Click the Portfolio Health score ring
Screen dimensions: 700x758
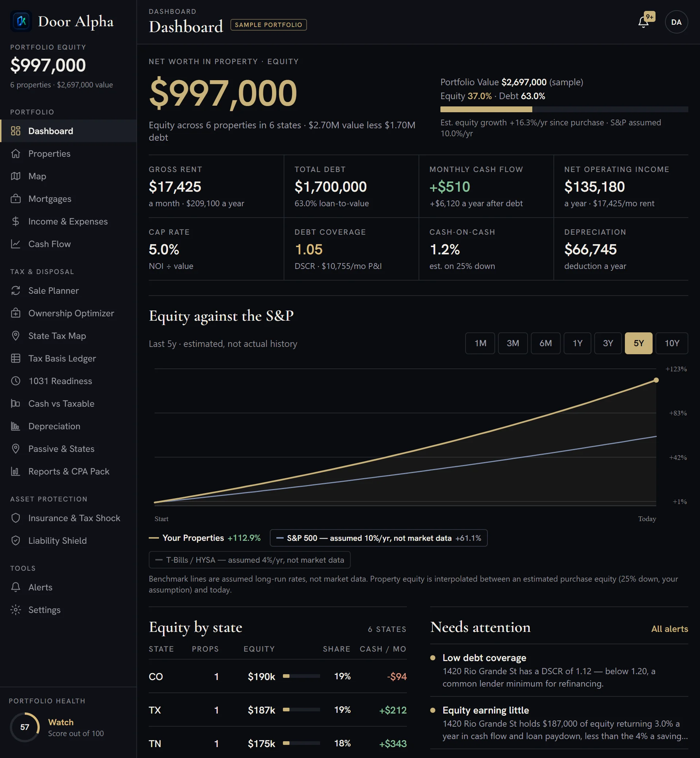point(25,727)
